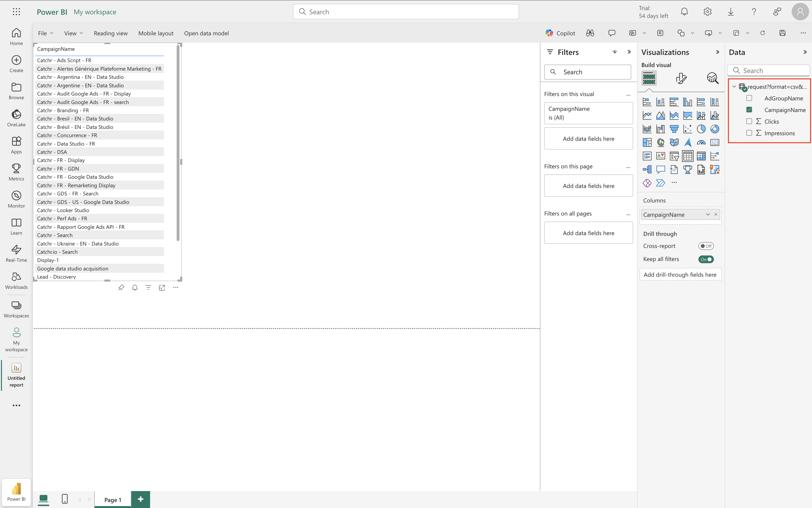Click the download arrow in the header
This screenshot has width=812, height=508.
click(x=731, y=12)
